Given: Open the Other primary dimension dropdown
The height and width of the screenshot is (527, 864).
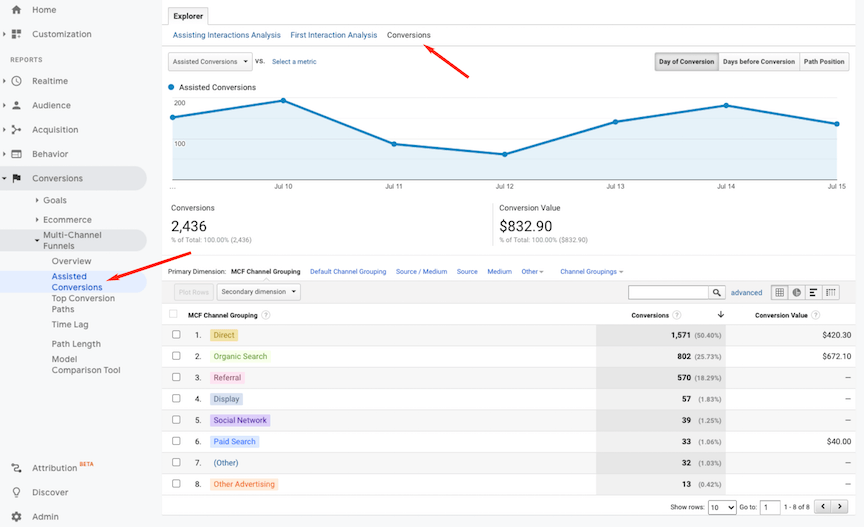Looking at the screenshot, I should coord(532,272).
